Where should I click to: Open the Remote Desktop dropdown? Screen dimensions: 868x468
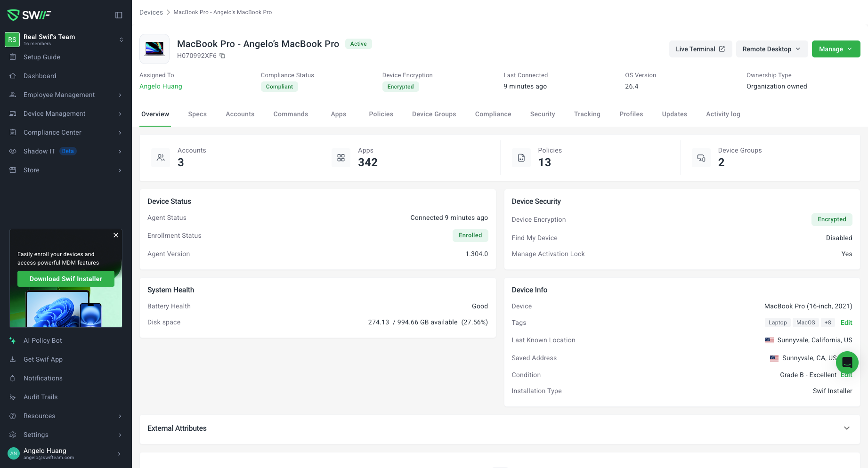771,49
